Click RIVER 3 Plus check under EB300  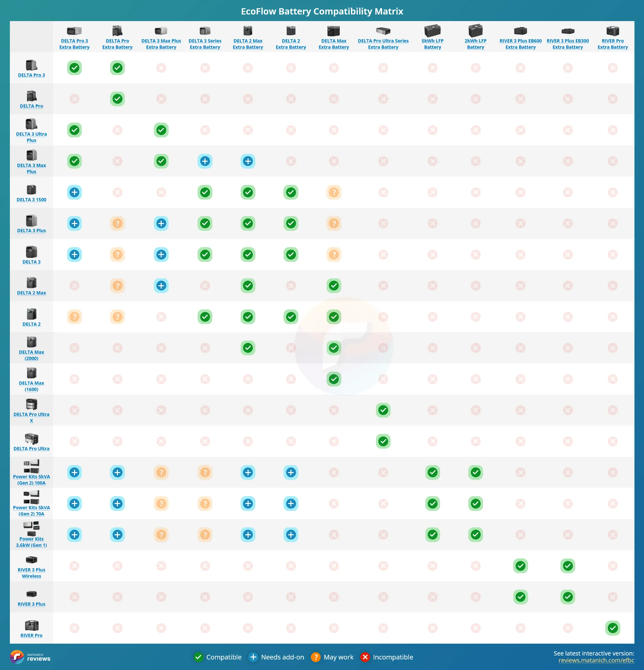pos(568,597)
